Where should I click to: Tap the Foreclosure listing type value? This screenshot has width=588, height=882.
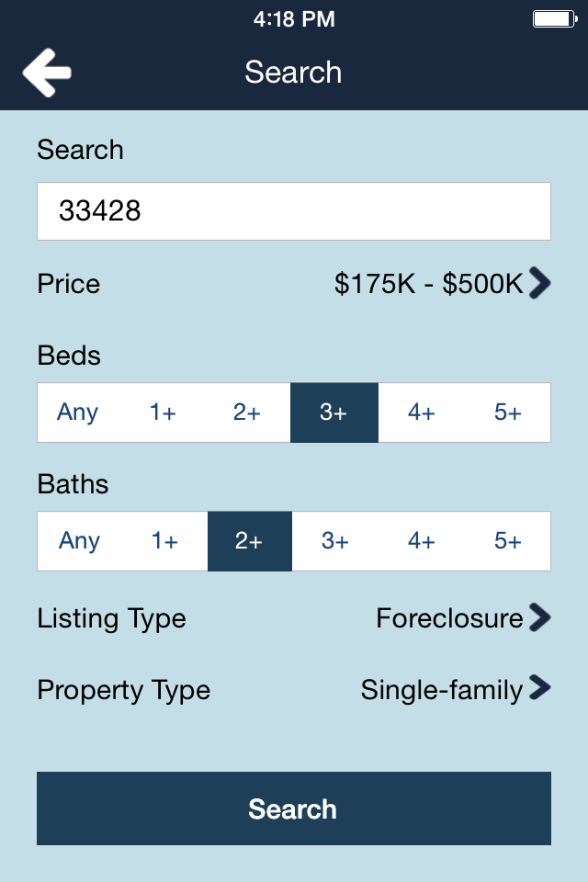449,618
